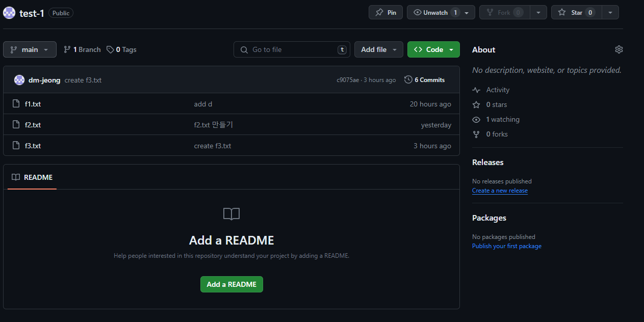Screen dimensions: 644x322
Task: Open the green Code dropdown button
Action: pos(433,49)
